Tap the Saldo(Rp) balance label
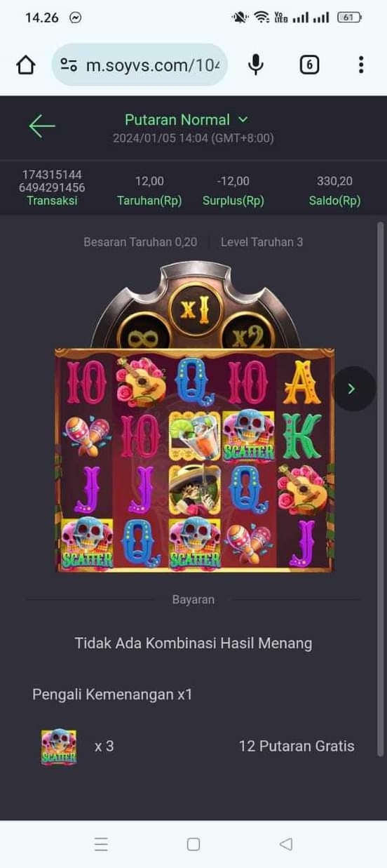This screenshot has width=387, height=868. pyautogui.click(x=334, y=201)
